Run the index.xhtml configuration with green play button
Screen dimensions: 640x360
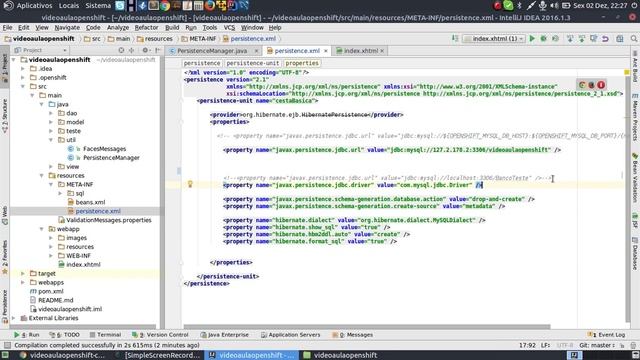(x=532, y=39)
